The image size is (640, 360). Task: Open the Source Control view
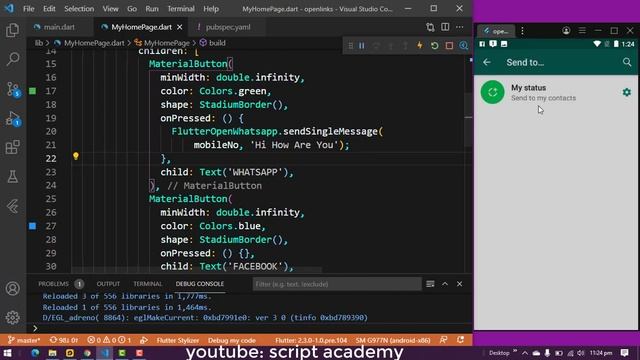point(13,89)
